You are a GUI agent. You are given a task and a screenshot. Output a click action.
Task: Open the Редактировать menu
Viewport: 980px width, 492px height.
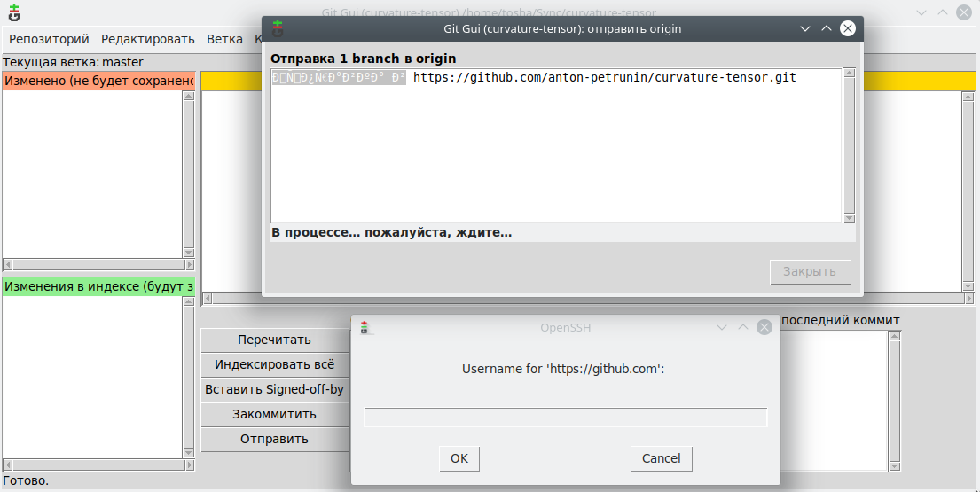(148, 39)
